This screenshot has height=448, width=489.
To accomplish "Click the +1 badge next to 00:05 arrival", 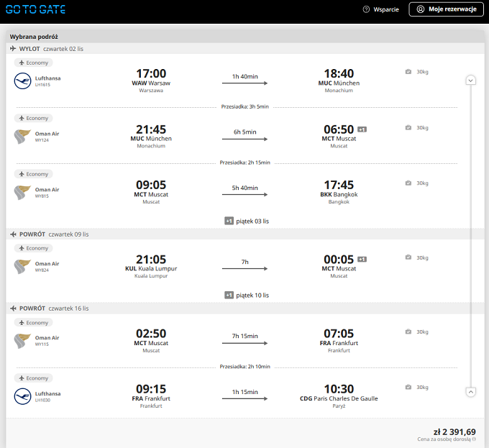I will click(x=362, y=260).
